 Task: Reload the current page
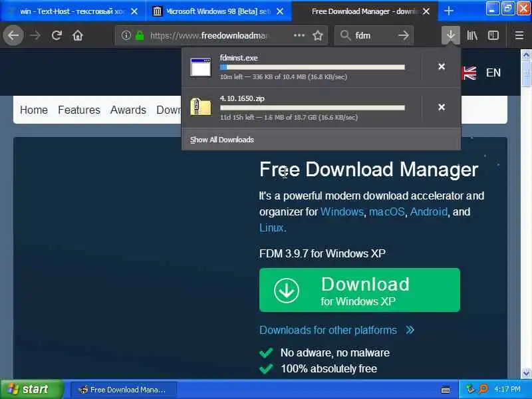click(x=57, y=35)
